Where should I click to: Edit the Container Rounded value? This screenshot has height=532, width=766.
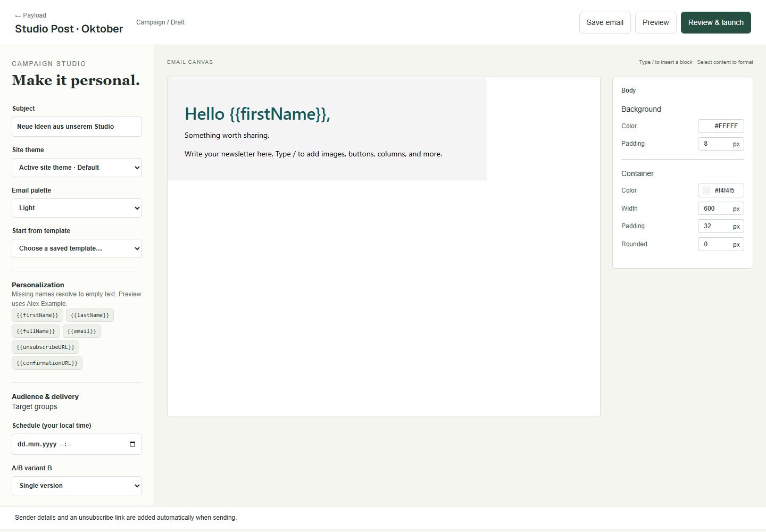pyautogui.click(x=721, y=244)
